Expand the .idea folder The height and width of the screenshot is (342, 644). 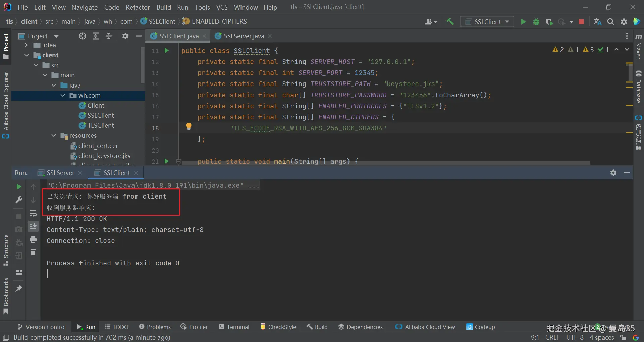point(26,45)
